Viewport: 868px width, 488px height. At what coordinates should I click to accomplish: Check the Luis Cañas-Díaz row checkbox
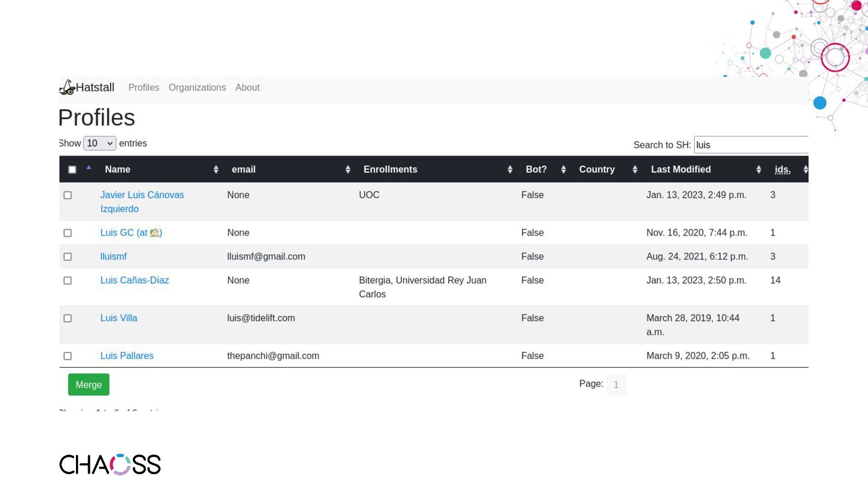[x=68, y=281]
